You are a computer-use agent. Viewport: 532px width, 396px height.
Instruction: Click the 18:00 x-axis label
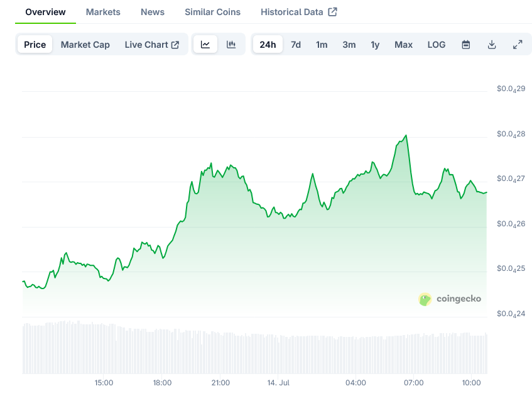coord(162,383)
